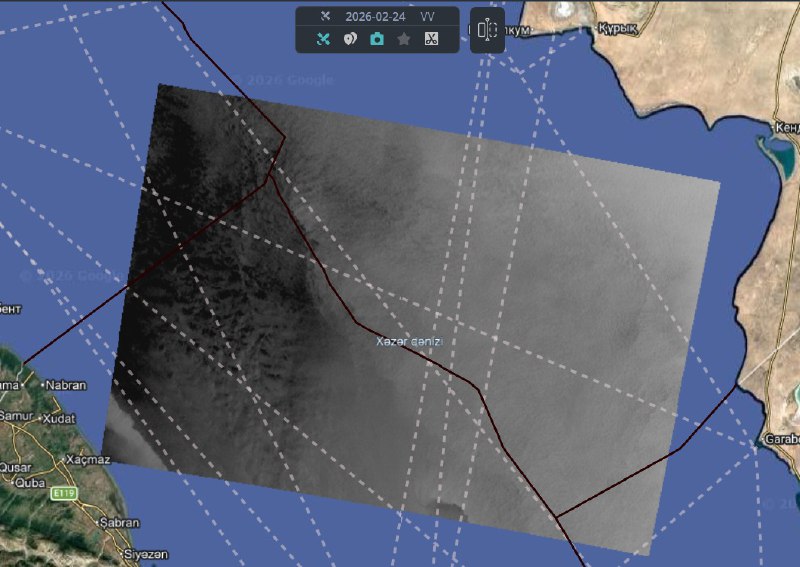Click the Xəzər dənizi sea label
Image resolution: width=800 pixels, height=567 pixels.
coord(408,342)
